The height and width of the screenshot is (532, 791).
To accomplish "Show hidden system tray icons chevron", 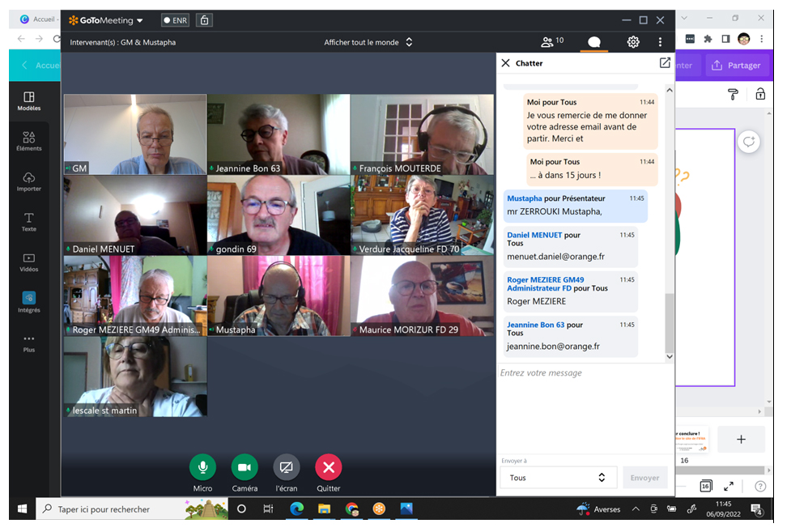I will point(636,509).
